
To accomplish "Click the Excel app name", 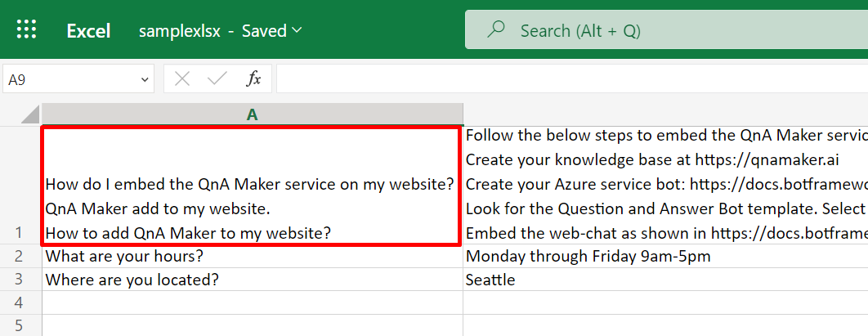I will pos(88,30).
